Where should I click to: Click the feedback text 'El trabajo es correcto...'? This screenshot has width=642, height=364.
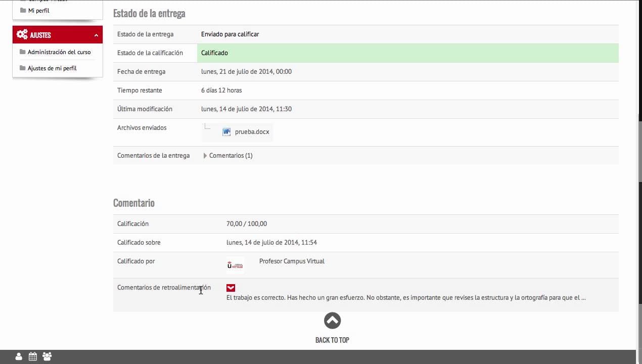pyautogui.click(x=406, y=298)
